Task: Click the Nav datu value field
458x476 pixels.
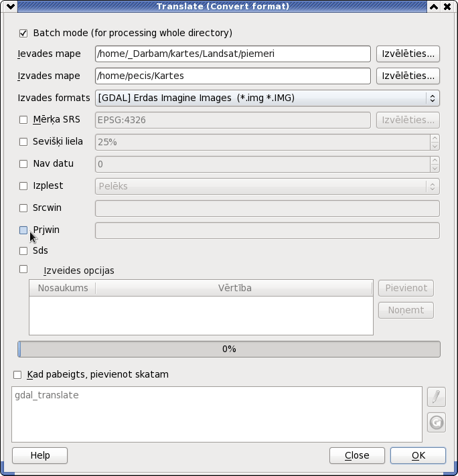Action: click(x=262, y=164)
